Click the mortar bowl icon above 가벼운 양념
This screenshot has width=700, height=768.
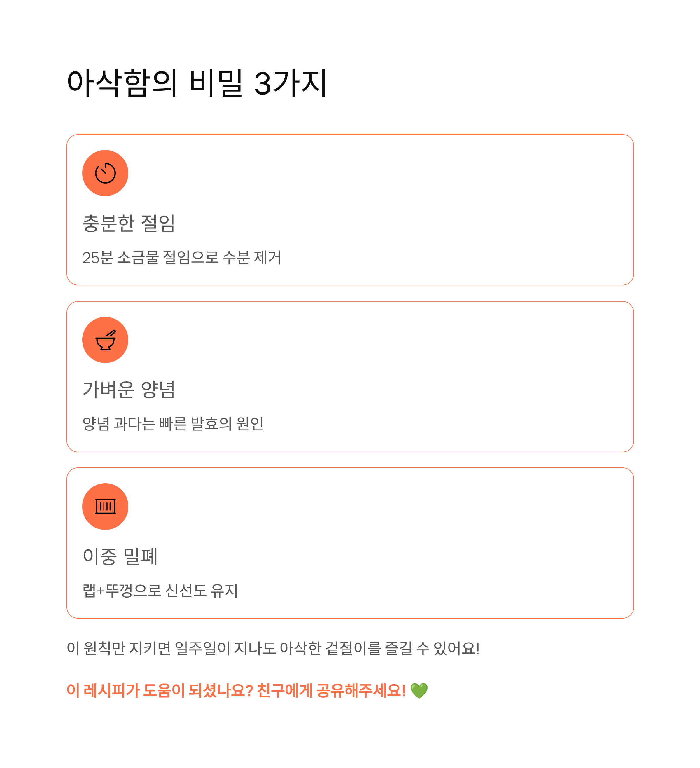pos(105,340)
